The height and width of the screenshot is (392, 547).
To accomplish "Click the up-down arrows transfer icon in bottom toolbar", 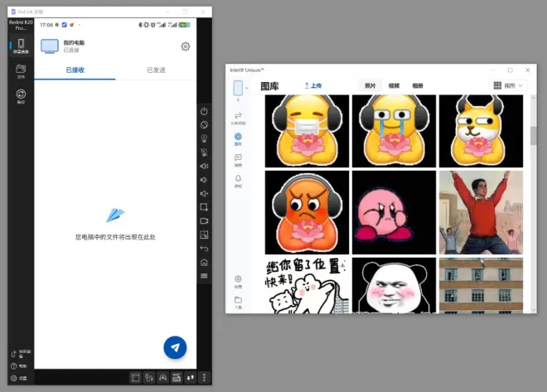I will click(190, 377).
